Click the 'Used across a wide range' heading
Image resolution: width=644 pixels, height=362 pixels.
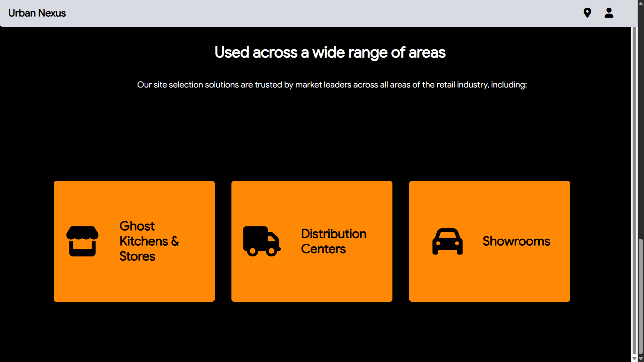(x=330, y=53)
